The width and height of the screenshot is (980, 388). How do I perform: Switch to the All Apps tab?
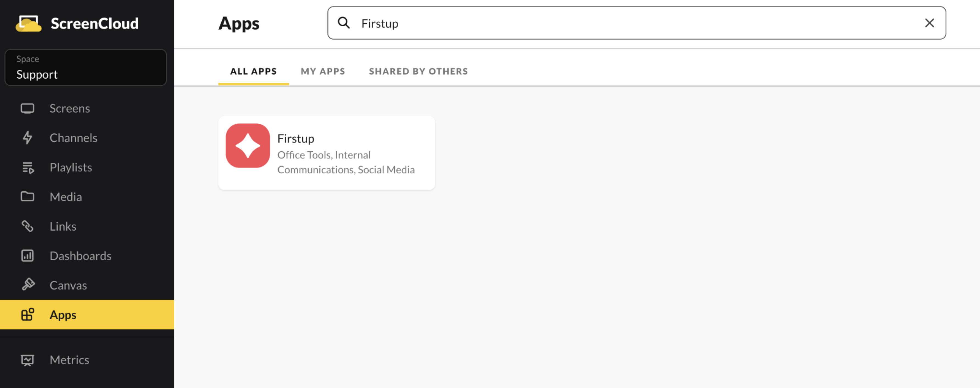(253, 71)
